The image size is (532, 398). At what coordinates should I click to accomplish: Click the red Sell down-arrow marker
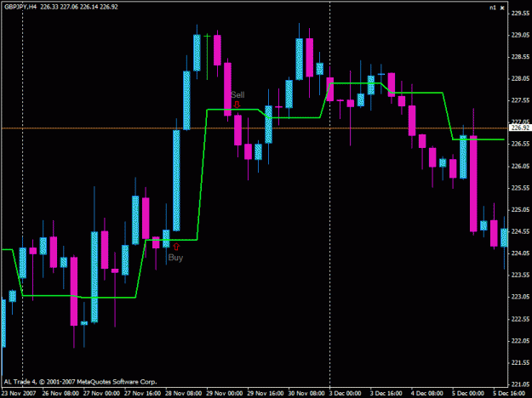(x=237, y=105)
